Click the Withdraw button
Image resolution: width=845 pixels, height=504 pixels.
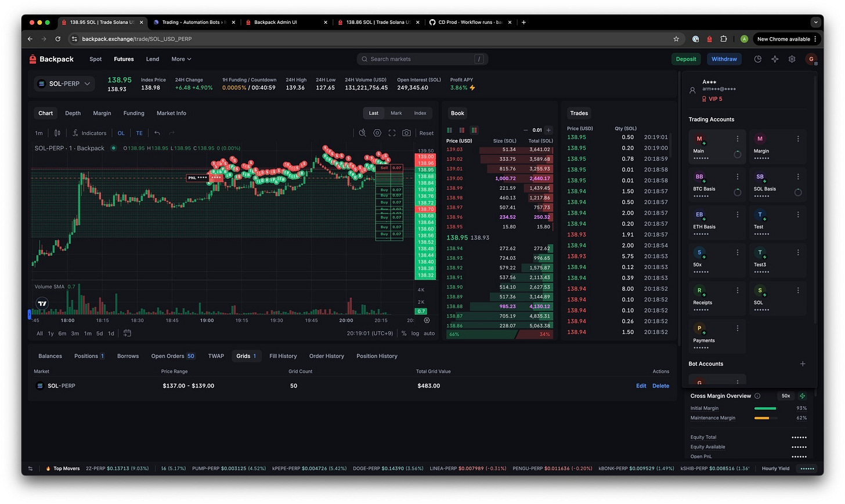724,59
